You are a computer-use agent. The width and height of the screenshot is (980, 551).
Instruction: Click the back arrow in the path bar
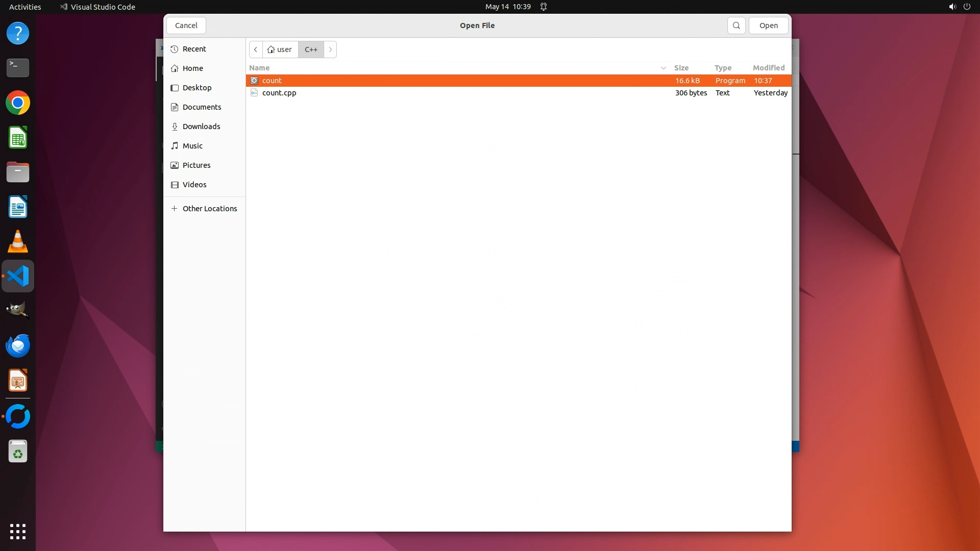pos(256,49)
